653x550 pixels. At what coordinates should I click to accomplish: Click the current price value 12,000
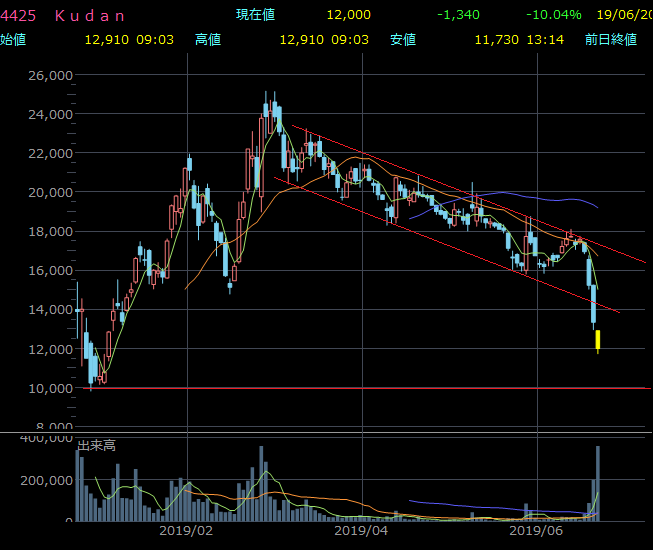(348, 15)
